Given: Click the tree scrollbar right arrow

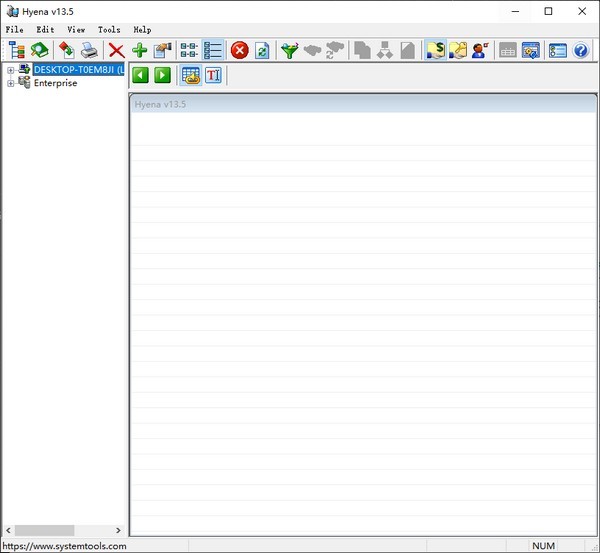Looking at the screenshot, I should 118,530.
